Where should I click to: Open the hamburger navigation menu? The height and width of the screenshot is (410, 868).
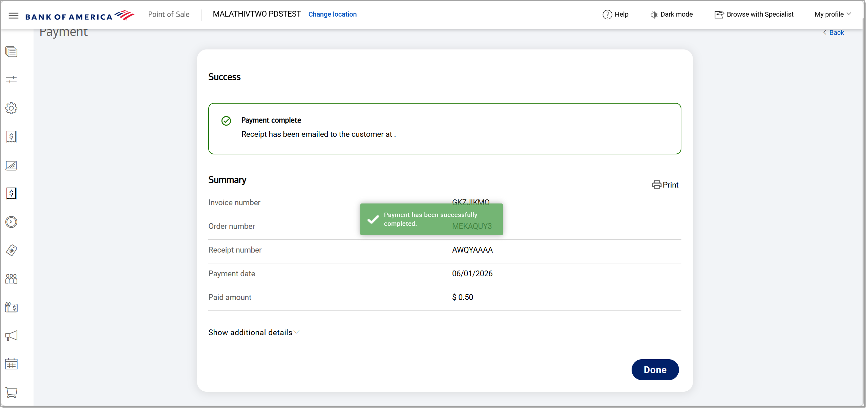pos(13,15)
